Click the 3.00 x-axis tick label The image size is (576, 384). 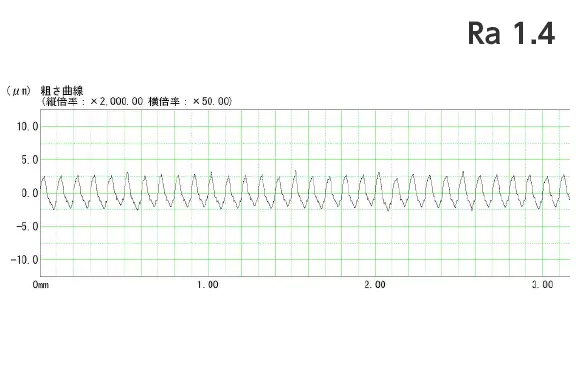(543, 285)
